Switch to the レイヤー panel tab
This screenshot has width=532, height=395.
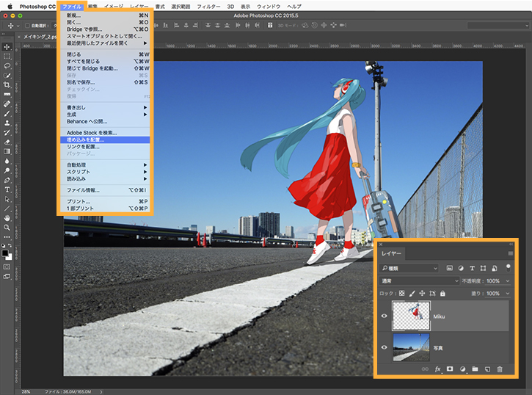click(x=391, y=253)
